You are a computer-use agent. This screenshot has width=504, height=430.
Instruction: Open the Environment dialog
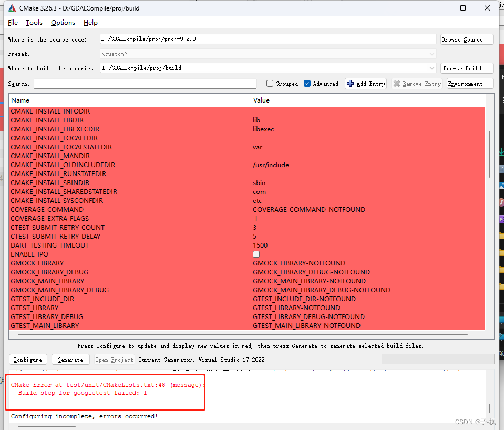click(x=470, y=83)
